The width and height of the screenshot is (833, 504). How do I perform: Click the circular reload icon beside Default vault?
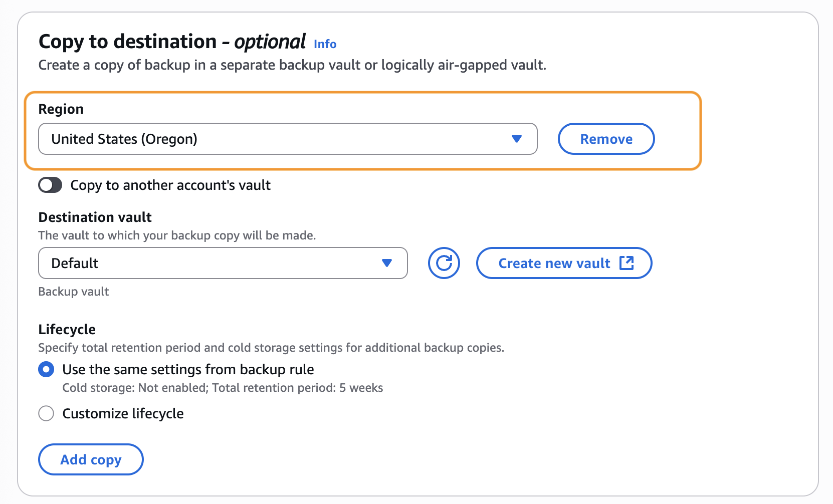443,263
